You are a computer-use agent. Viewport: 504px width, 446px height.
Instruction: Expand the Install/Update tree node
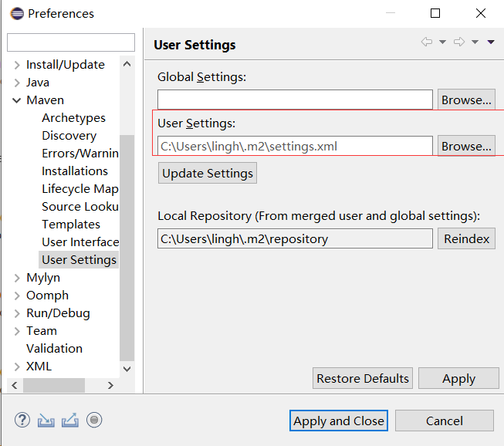click(17, 65)
